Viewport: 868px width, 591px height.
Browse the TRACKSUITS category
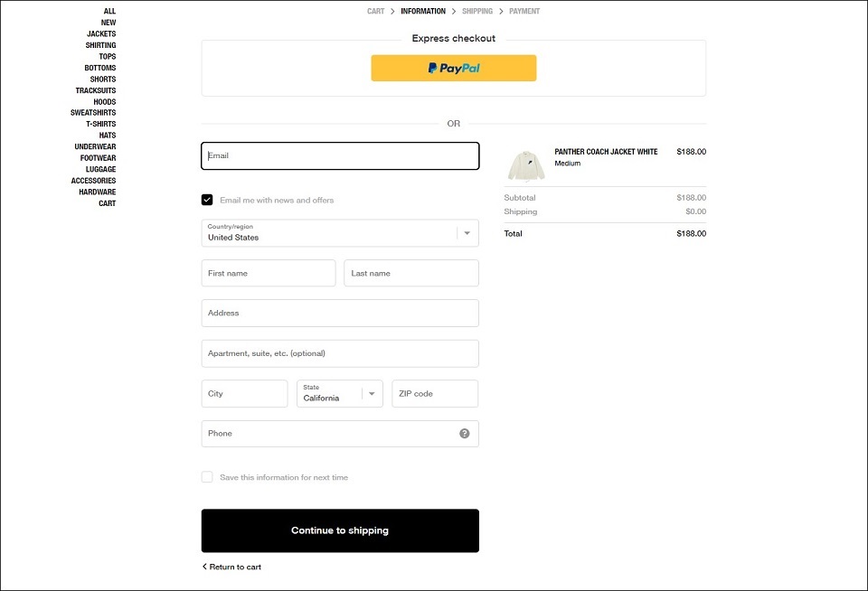coord(96,90)
